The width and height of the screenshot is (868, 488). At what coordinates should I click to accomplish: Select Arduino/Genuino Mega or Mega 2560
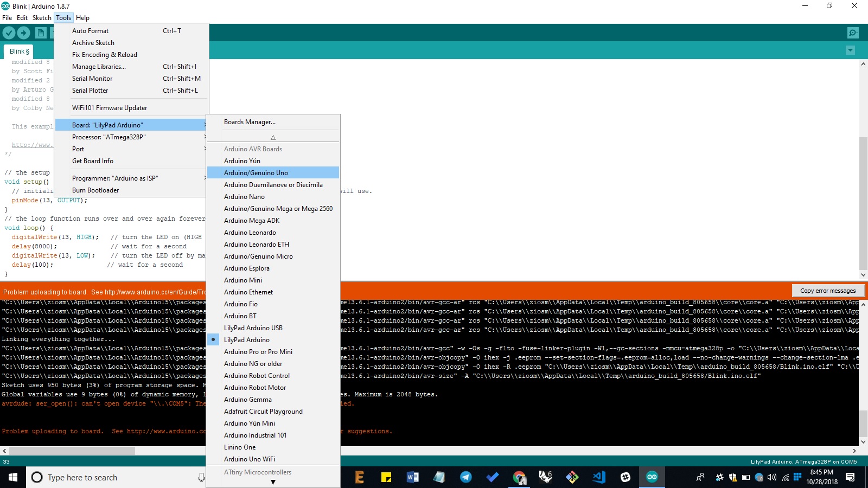[x=273, y=209]
